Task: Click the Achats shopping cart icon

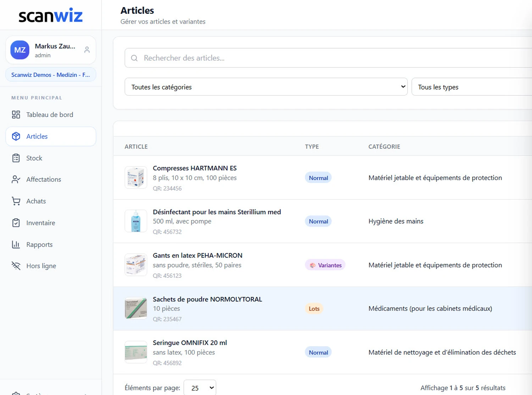Action: tap(16, 201)
